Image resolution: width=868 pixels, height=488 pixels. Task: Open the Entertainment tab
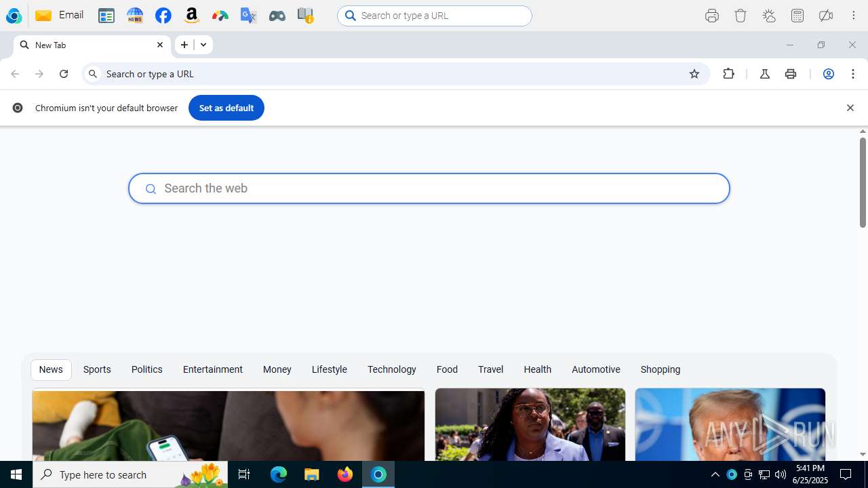click(213, 369)
